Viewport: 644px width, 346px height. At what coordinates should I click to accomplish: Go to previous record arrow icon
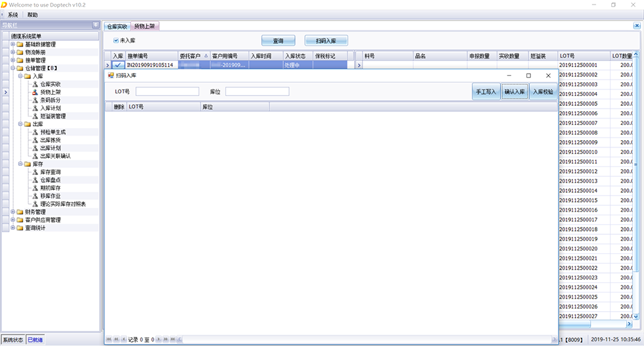pos(124,339)
